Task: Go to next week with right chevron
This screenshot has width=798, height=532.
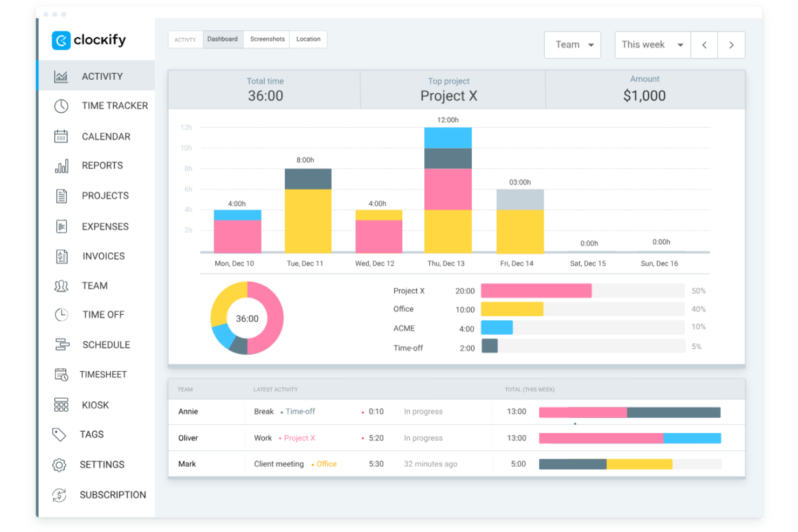Action: [731, 45]
